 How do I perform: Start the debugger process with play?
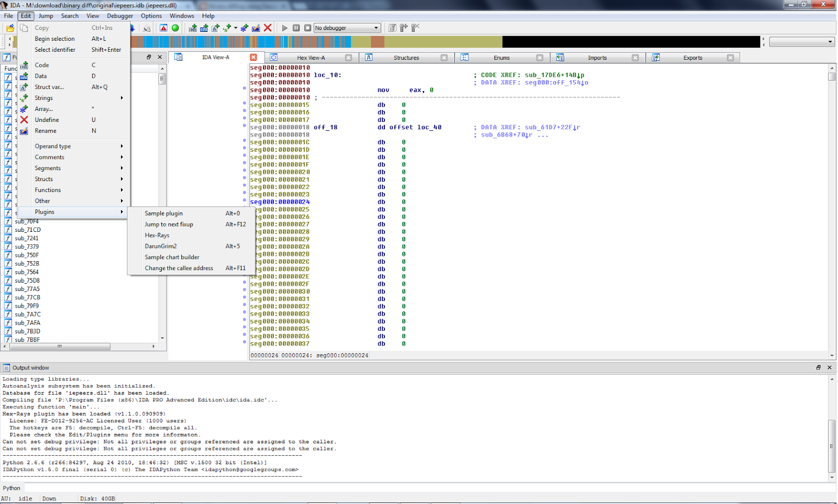coord(285,28)
